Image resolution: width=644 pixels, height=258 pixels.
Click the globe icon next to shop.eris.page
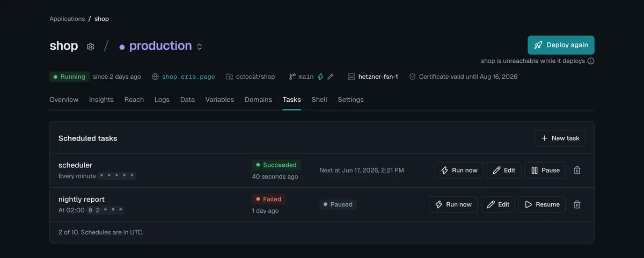(x=156, y=77)
